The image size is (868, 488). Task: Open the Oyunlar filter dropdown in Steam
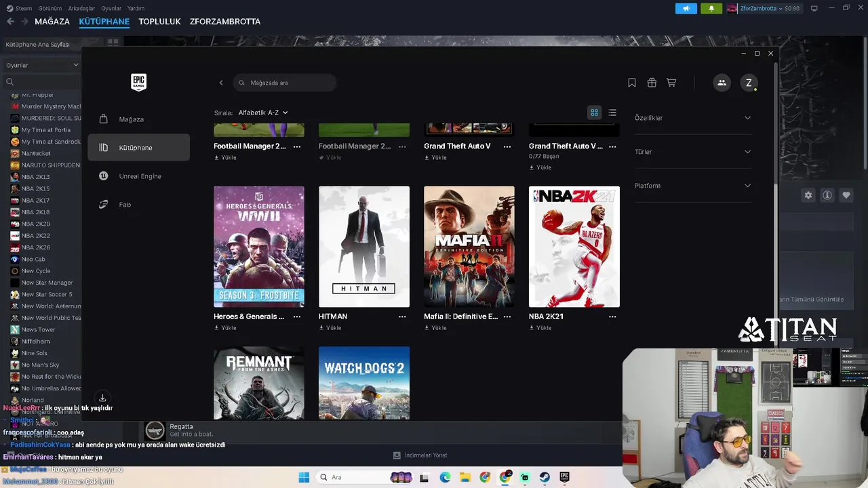(x=42, y=65)
